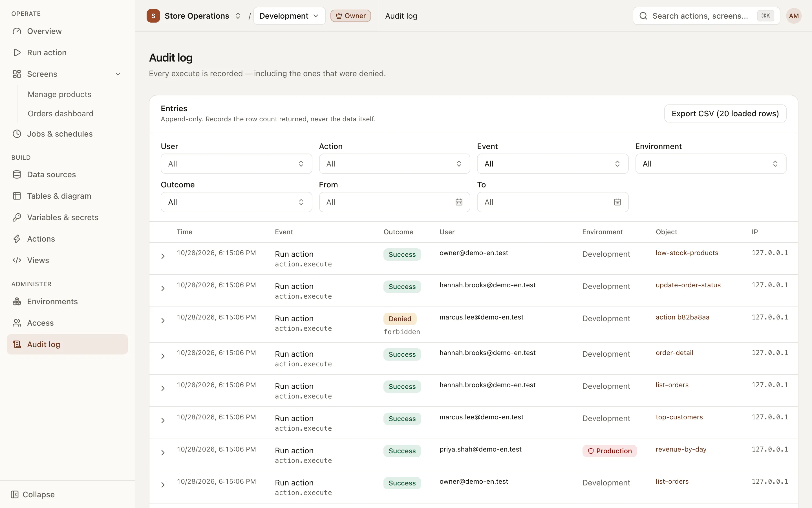Expand the update-order-status entry row
This screenshot has width=812, height=508.
click(163, 289)
